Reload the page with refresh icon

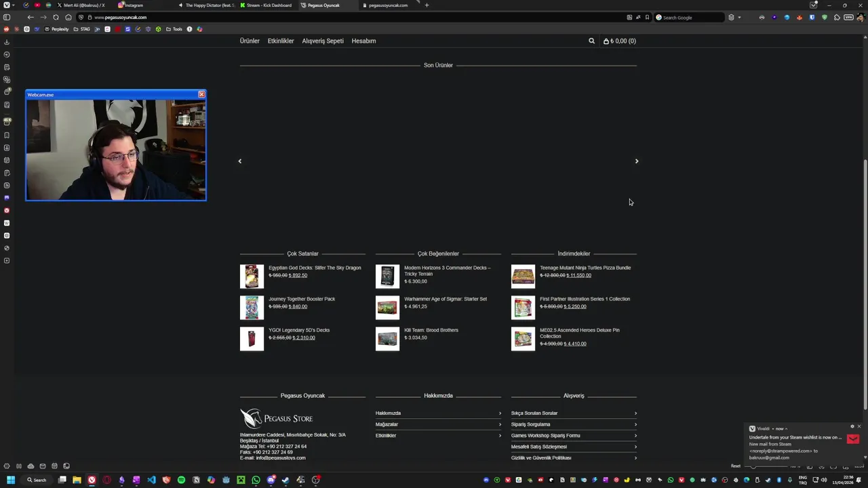pos(56,18)
